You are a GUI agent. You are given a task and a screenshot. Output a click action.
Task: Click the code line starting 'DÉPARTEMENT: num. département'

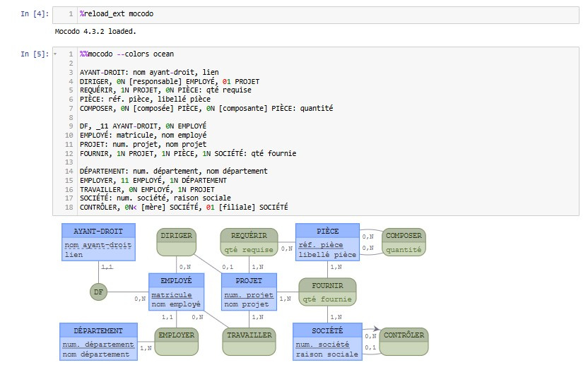tap(174, 171)
